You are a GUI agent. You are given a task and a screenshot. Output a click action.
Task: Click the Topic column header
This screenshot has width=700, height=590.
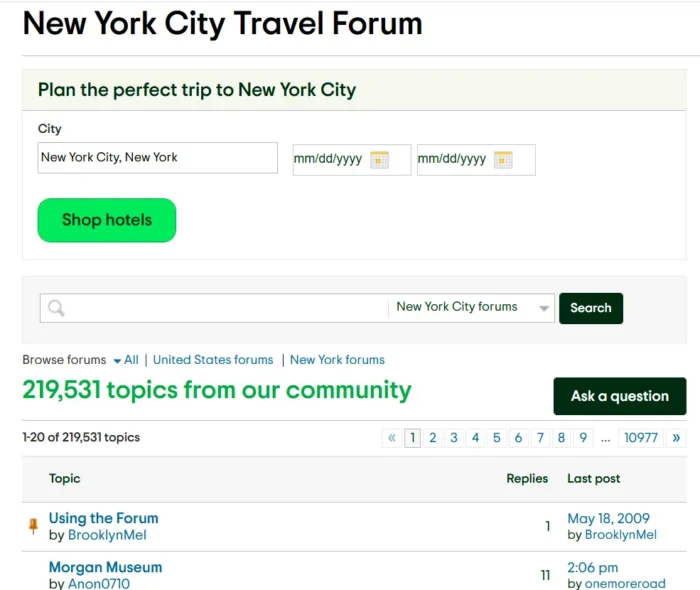tap(65, 479)
